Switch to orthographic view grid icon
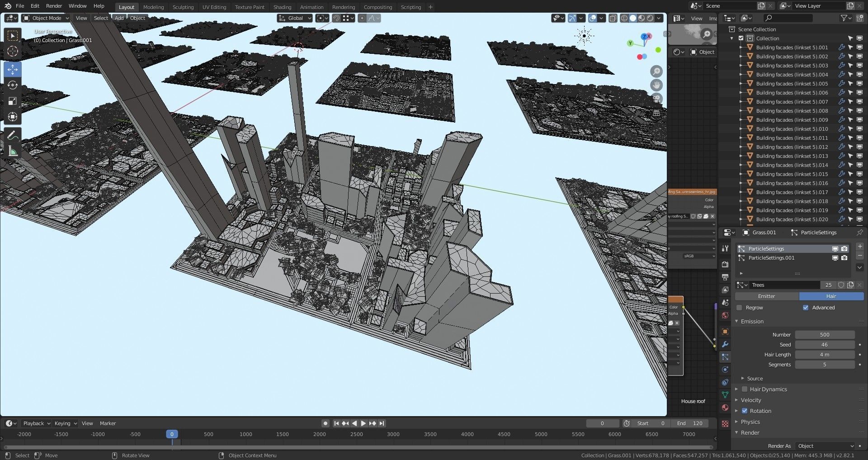The width and height of the screenshot is (868, 460). pos(656,113)
